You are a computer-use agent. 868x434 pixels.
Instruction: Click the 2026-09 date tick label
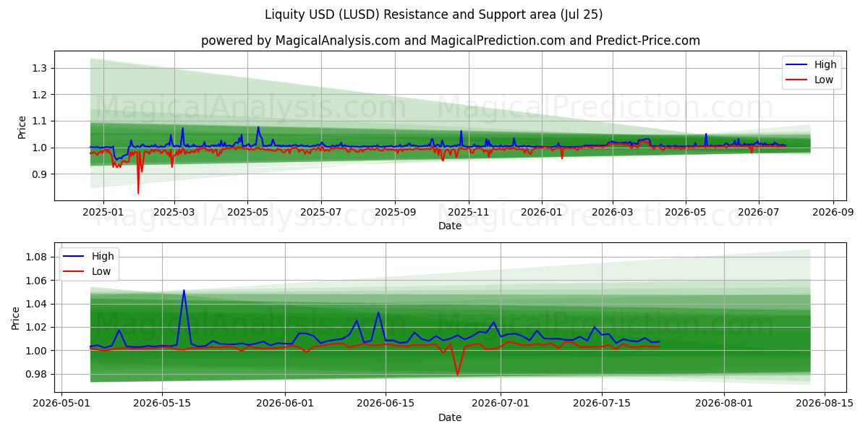coord(834,212)
